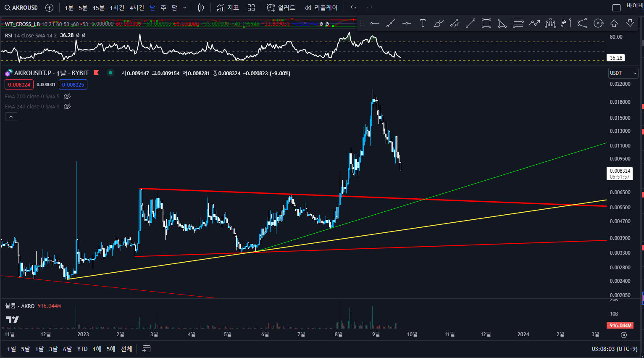Screen dimensions: 644x358
Task: Open the USDT currency dropdown
Action: pos(623,73)
